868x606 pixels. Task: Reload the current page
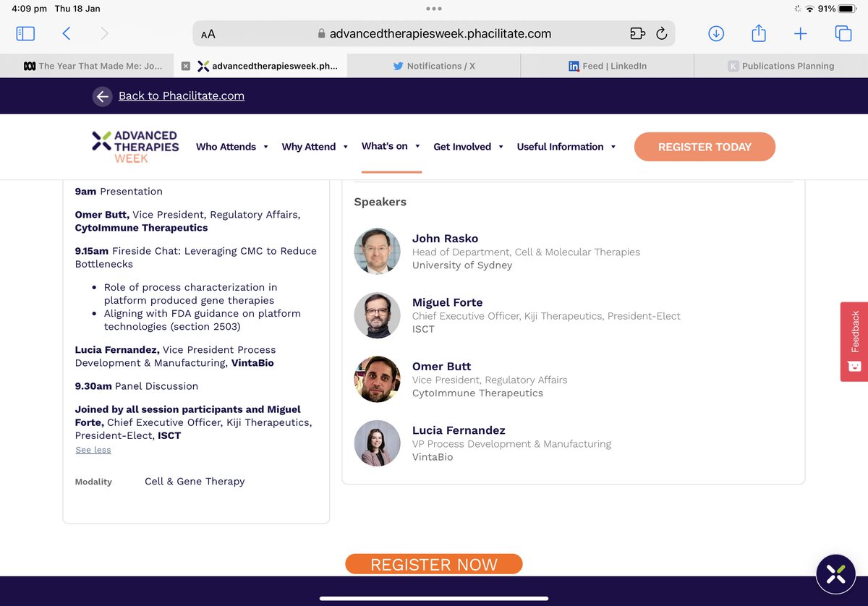click(661, 33)
